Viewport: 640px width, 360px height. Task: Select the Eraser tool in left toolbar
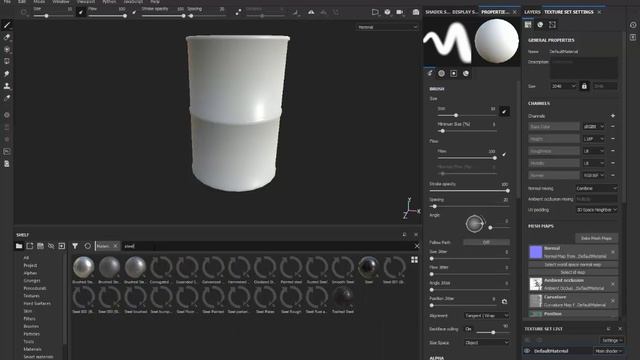click(x=7, y=38)
